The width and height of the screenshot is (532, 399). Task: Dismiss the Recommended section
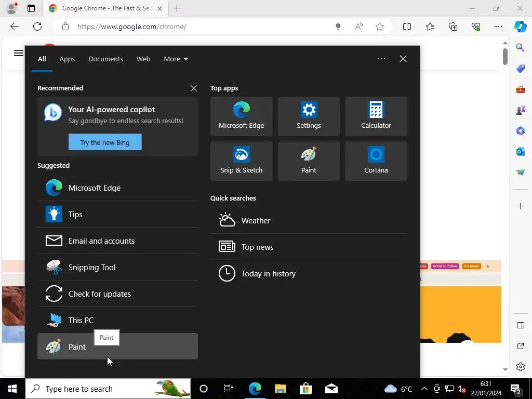coord(194,88)
